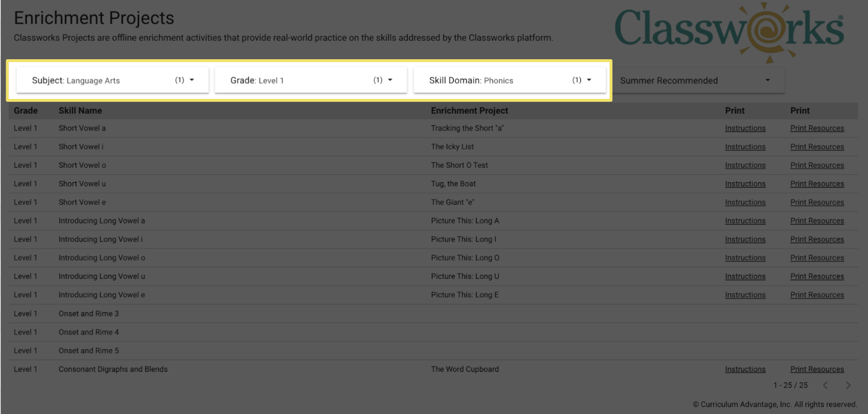This screenshot has height=414, width=868.
Task: Select the Short Vowel o skill name
Action: [82, 165]
